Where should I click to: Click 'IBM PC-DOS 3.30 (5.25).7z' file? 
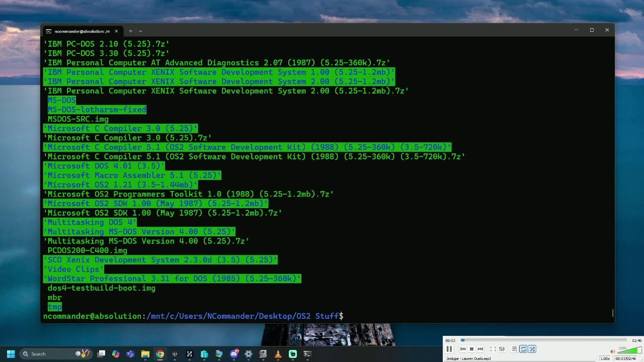click(106, 53)
